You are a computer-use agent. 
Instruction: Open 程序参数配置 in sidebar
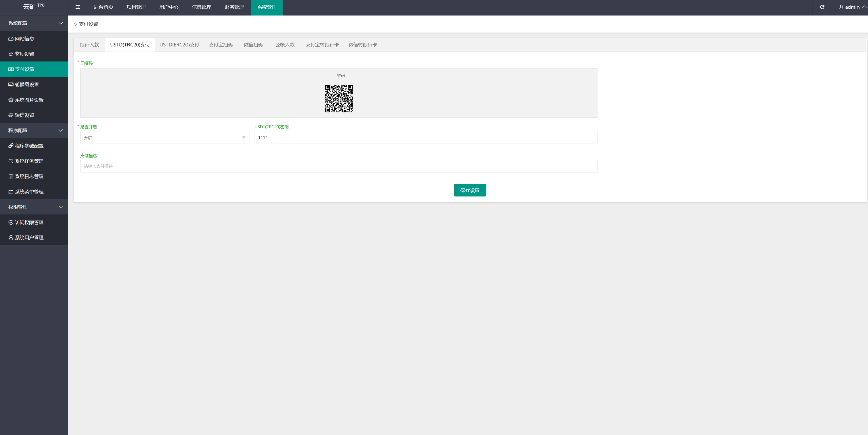tap(29, 146)
